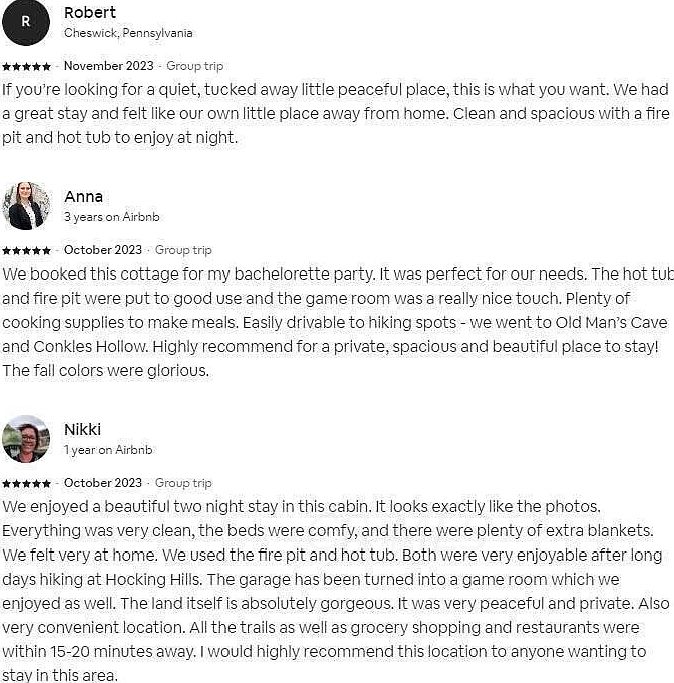Click Robert's initial avatar circle
The height and width of the screenshot is (683, 674).
click(26, 22)
